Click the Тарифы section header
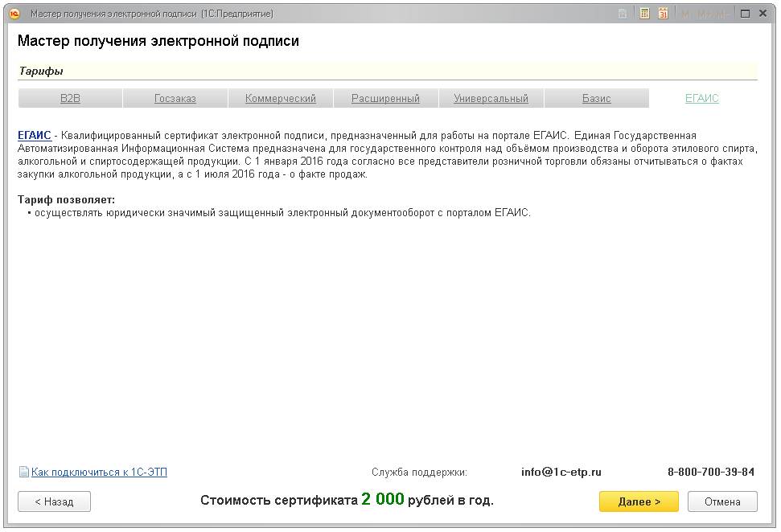Screen dimensions: 781x532 [41, 72]
